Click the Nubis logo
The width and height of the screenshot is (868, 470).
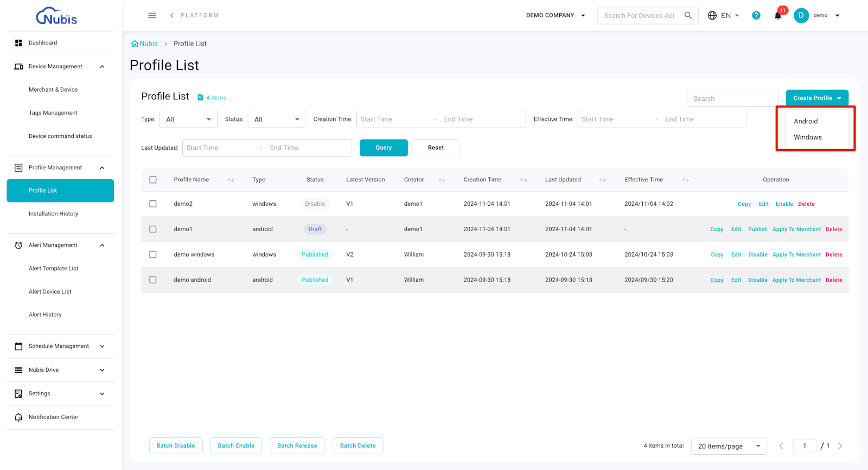pos(56,16)
